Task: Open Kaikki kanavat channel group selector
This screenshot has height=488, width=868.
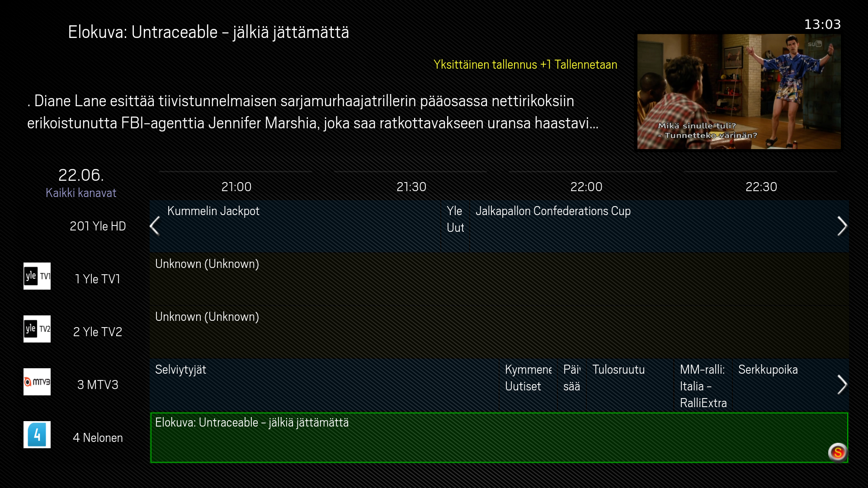Action: 81,193
